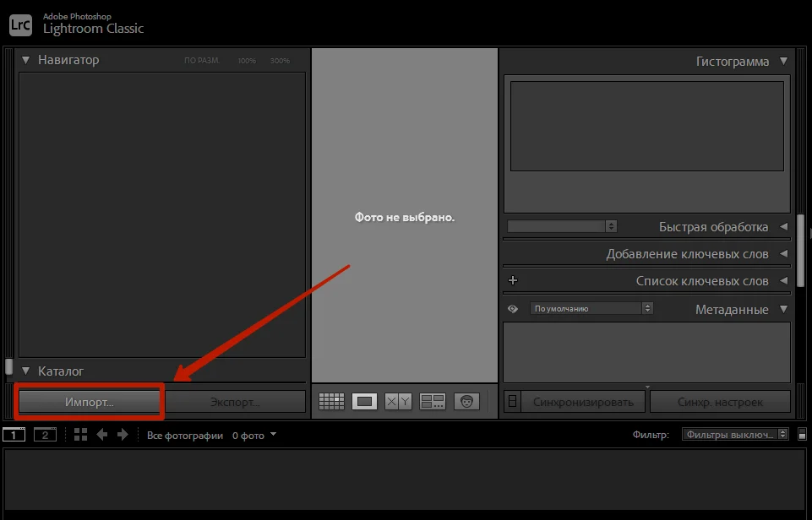Click the Синхронизировать button
812x520 pixels.
[583, 402]
